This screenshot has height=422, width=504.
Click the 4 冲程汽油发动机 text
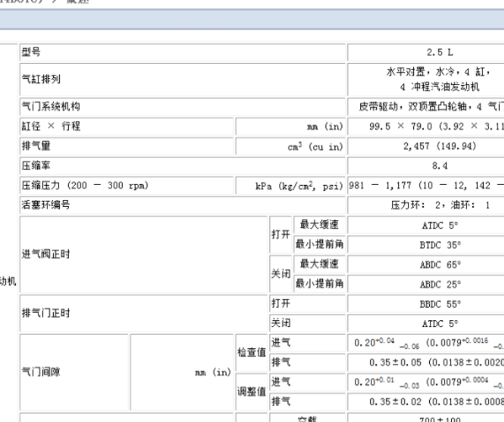440,87
